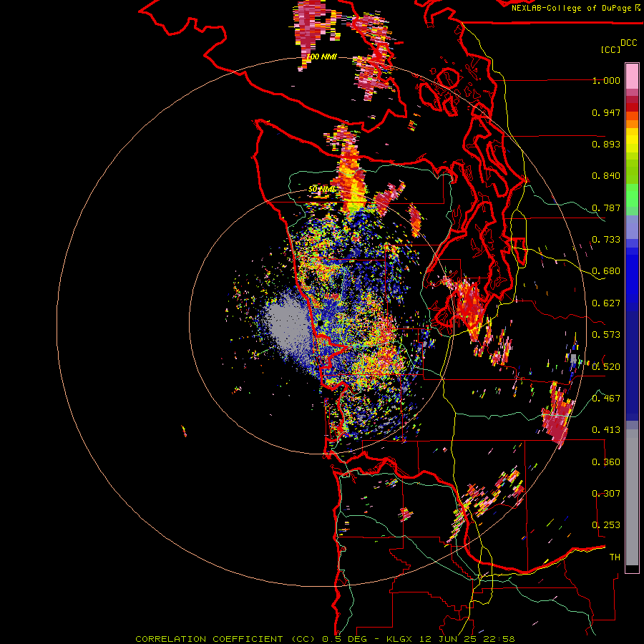Screen dimensions: 644x644
Task: Select the 0.680 scale value
Action: pyautogui.click(x=606, y=271)
